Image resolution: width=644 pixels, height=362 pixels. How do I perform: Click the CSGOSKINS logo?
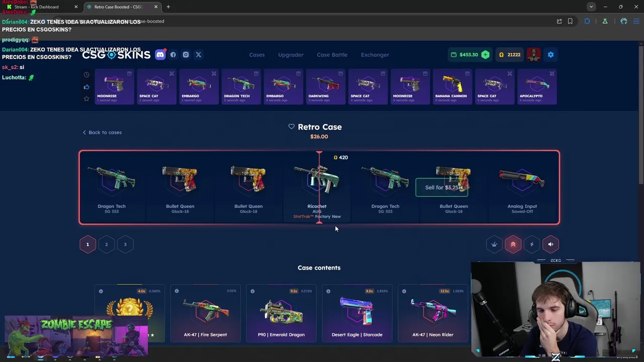click(116, 55)
